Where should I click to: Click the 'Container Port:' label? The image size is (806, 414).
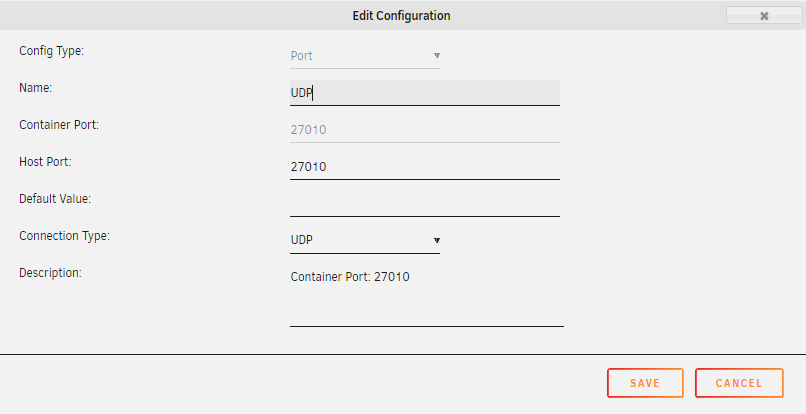coord(59,125)
